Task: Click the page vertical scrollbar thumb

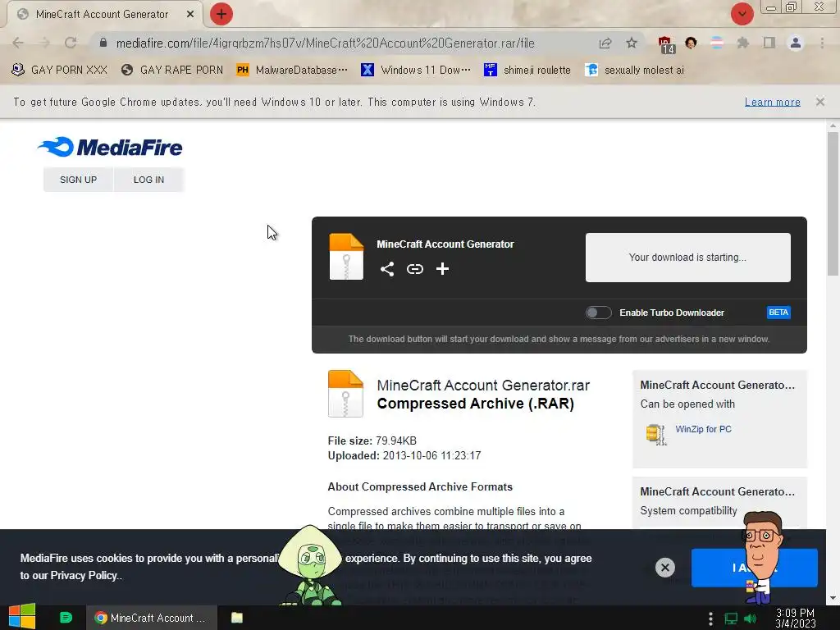Action: pyautogui.click(x=833, y=203)
